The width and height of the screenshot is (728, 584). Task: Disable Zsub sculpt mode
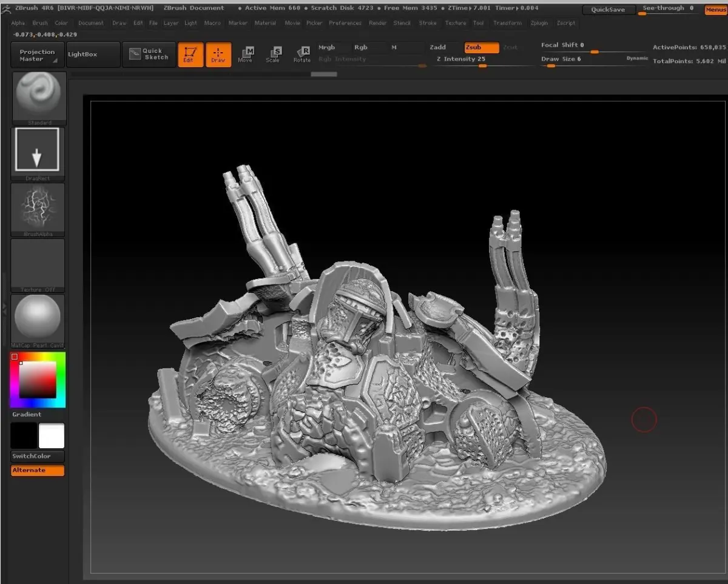[482, 47]
